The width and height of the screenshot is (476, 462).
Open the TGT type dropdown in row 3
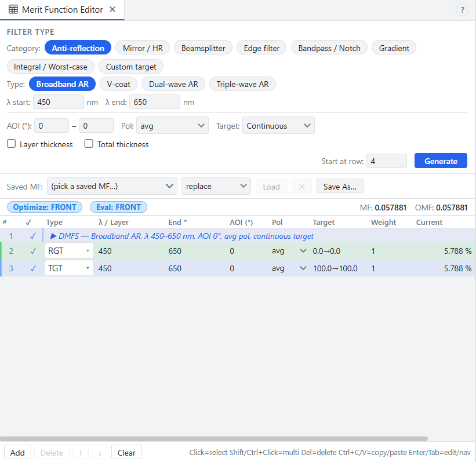(x=69, y=268)
